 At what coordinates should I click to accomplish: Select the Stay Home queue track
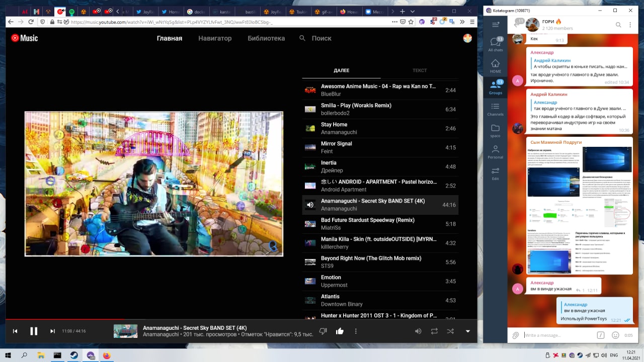380,128
